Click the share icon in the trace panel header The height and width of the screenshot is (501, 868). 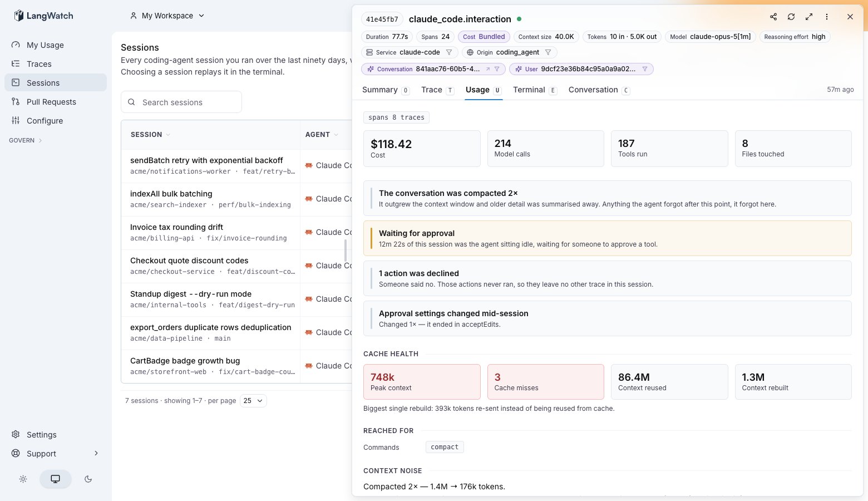coord(773,17)
